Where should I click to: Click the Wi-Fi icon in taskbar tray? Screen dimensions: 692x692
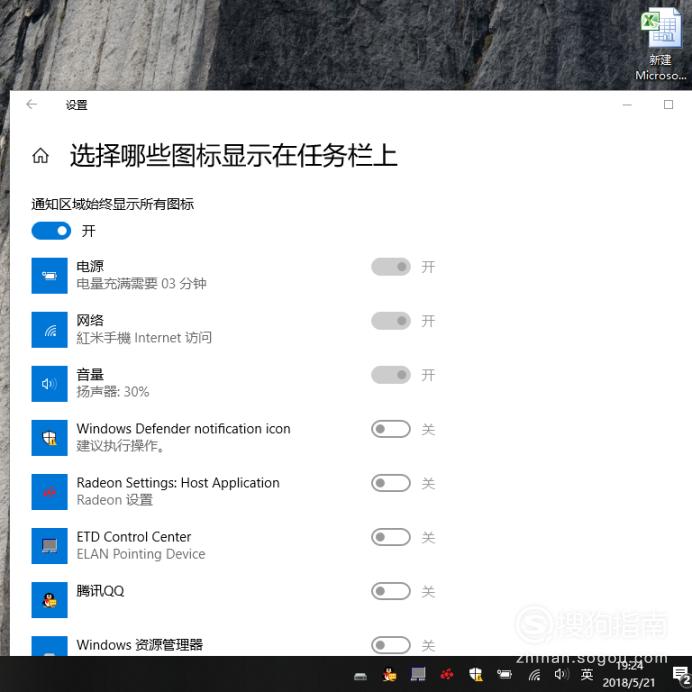[534, 674]
